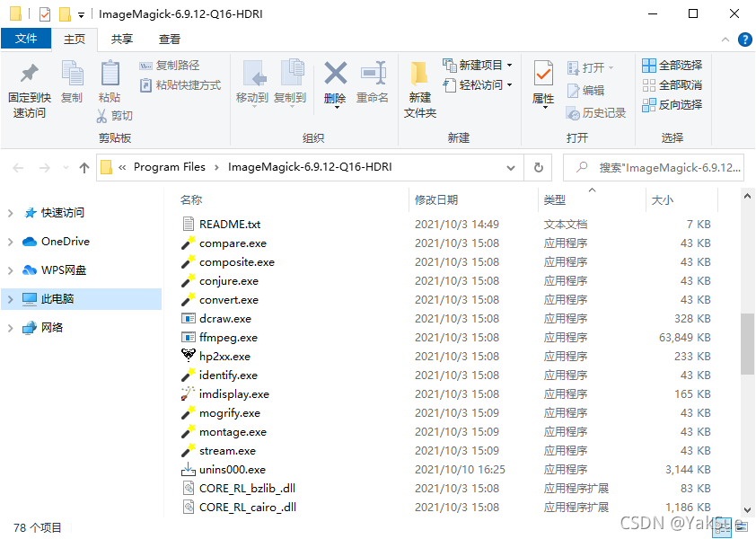
Task: Open Quick Access Toolbar customize arrow
Action: point(82,15)
